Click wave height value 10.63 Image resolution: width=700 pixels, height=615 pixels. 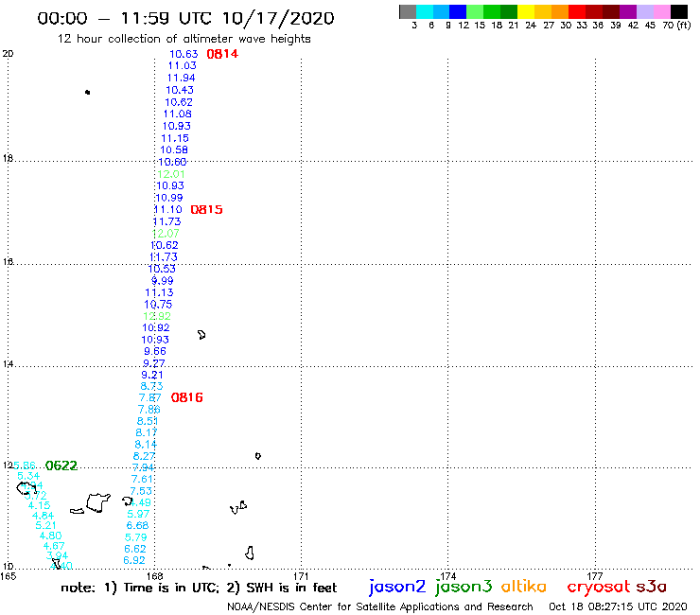tap(184, 54)
